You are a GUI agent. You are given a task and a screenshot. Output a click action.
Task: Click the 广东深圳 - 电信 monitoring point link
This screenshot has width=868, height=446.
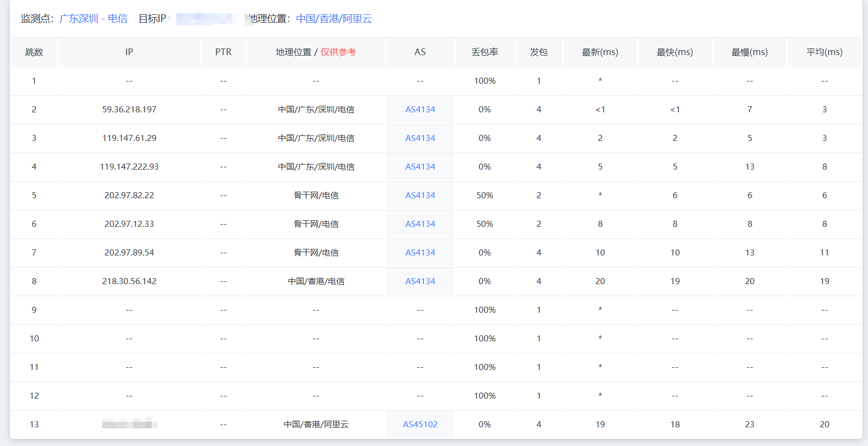click(93, 19)
